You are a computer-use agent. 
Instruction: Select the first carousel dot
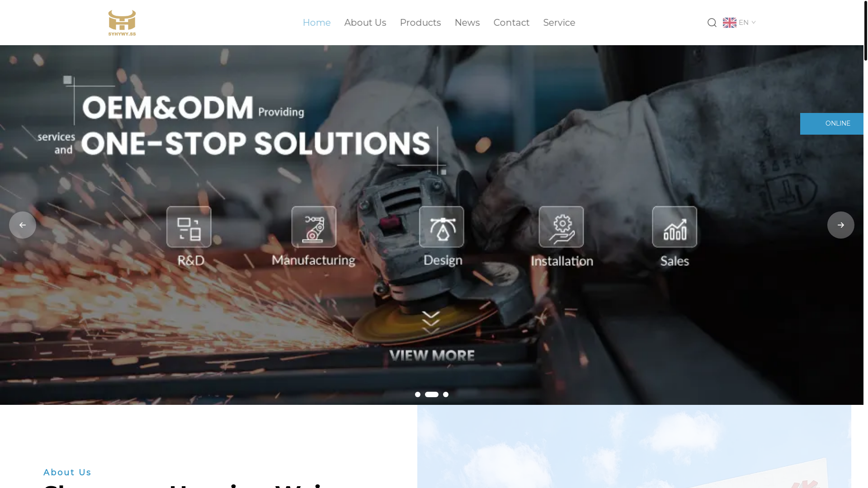point(418,394)
